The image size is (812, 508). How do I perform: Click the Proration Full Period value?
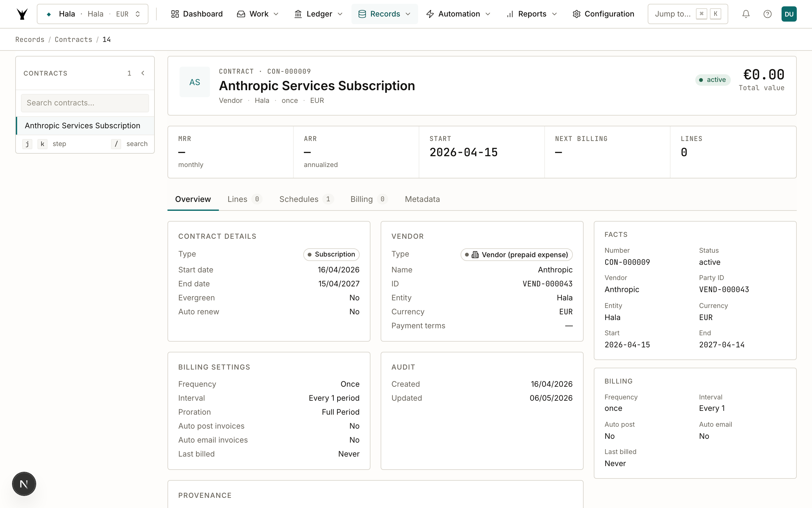point(341,412)
